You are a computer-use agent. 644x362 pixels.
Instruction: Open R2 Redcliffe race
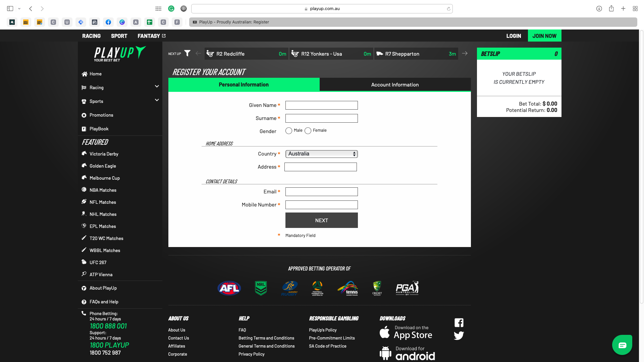(x=247, y=54)
